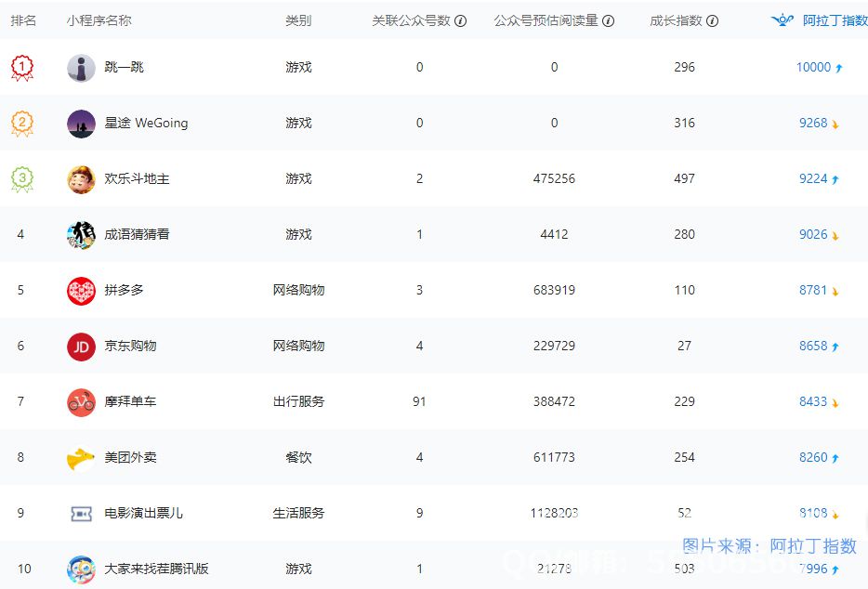The width and height of the screenshot is (868, 589).
Task: Open the 拼多多 heart logo icon
Action: point(81,291)
